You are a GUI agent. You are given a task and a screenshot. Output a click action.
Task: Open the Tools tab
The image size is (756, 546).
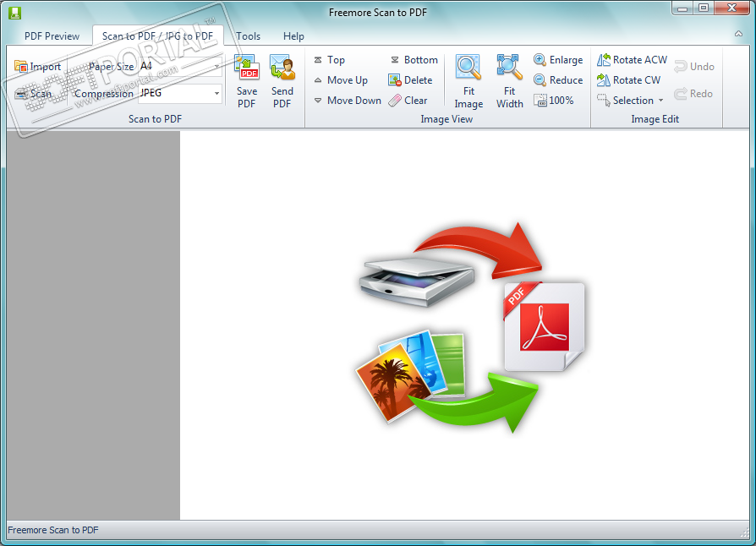pyautogui.click(x=248, y=36)
